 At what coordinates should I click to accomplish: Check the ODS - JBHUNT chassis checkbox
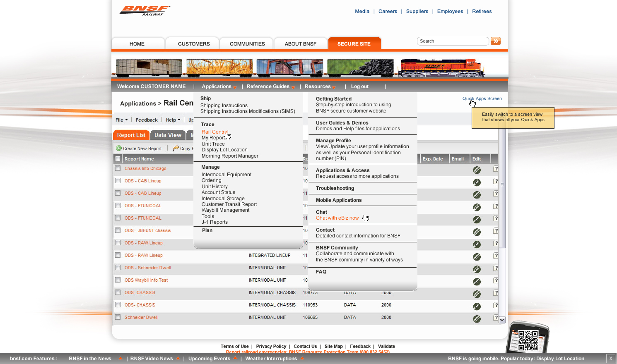click(x=118, y=230)
